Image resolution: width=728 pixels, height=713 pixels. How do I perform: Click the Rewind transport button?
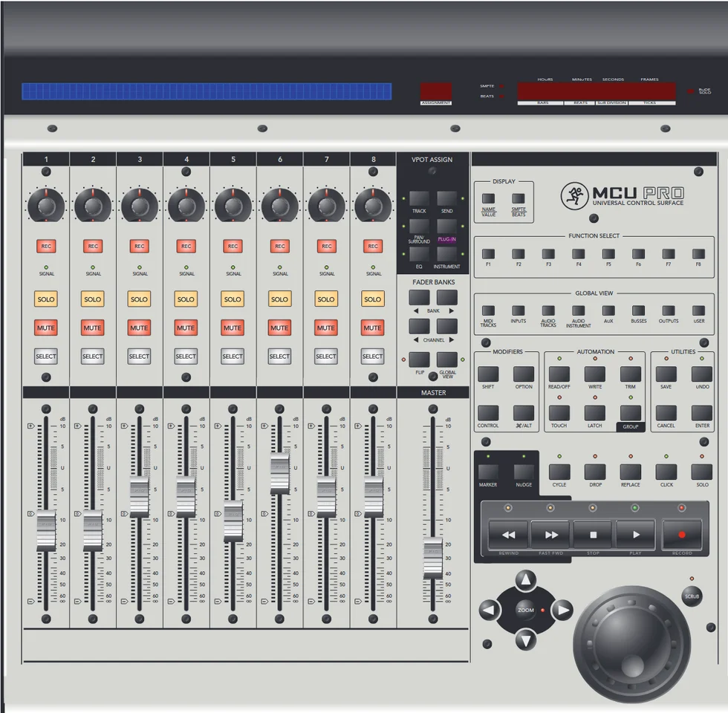pyautogui.click(x=508, y=535)
